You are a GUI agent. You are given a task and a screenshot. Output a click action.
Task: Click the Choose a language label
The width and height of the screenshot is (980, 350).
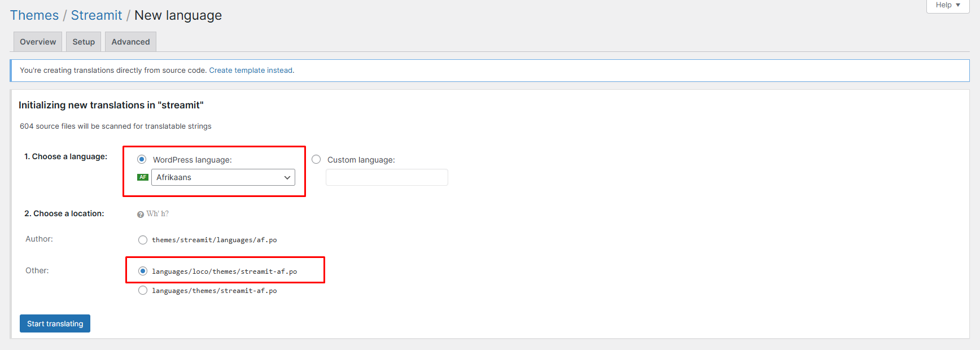click(65, 156)
